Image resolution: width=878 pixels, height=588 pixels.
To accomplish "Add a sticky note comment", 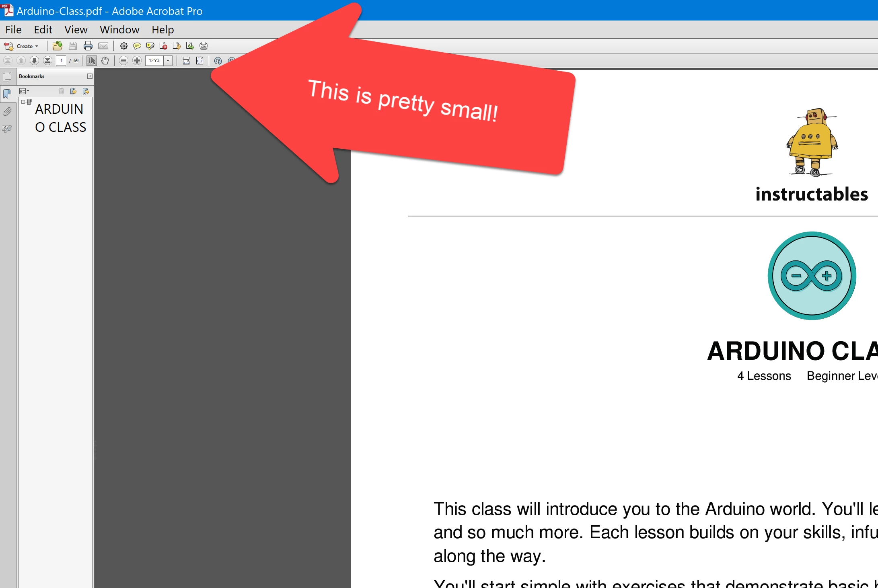I will pos(137,46).
